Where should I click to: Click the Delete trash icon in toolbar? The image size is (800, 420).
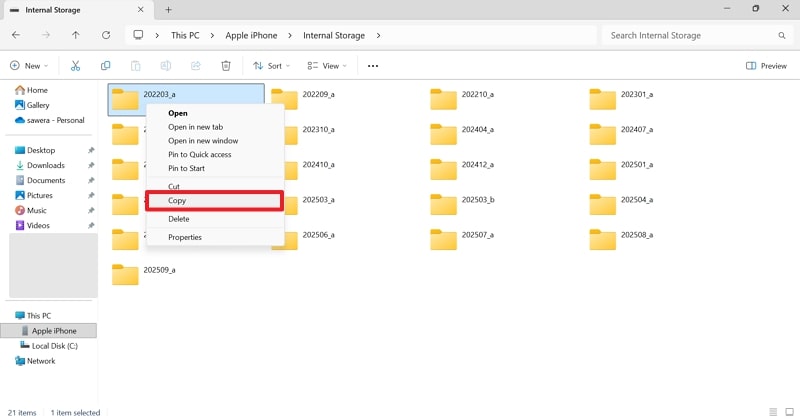pyautogui.click(x=226, y=66)
